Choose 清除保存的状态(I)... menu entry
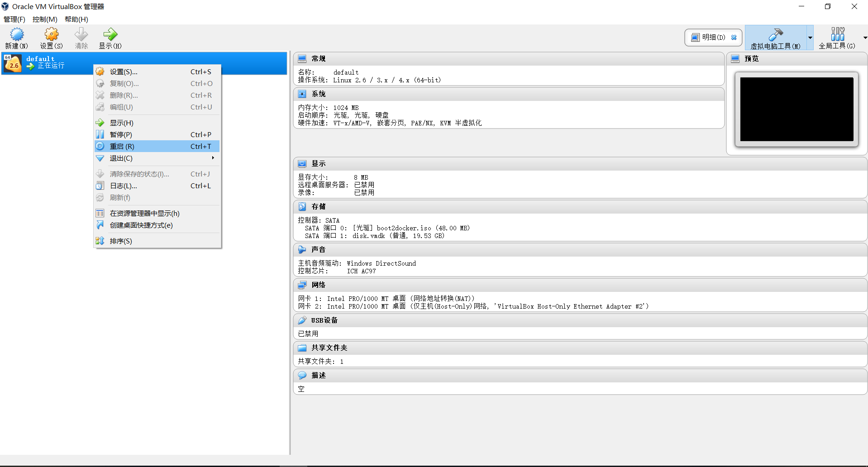The height and width of the screenshot is (467, 868). coord(157,174)
